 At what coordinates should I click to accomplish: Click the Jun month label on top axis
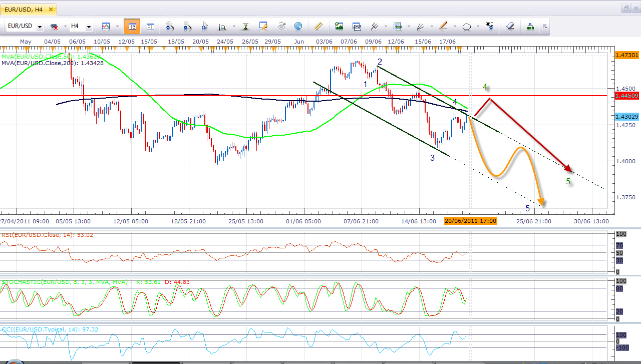pyautogui.click(x=299, y=41)
